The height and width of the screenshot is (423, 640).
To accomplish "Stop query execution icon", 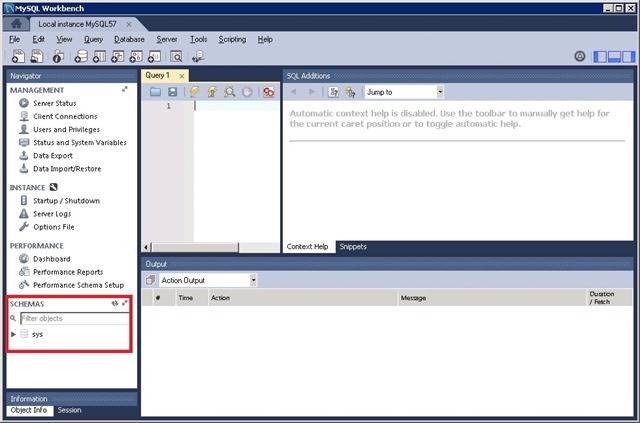I will (x=247, y=92).
